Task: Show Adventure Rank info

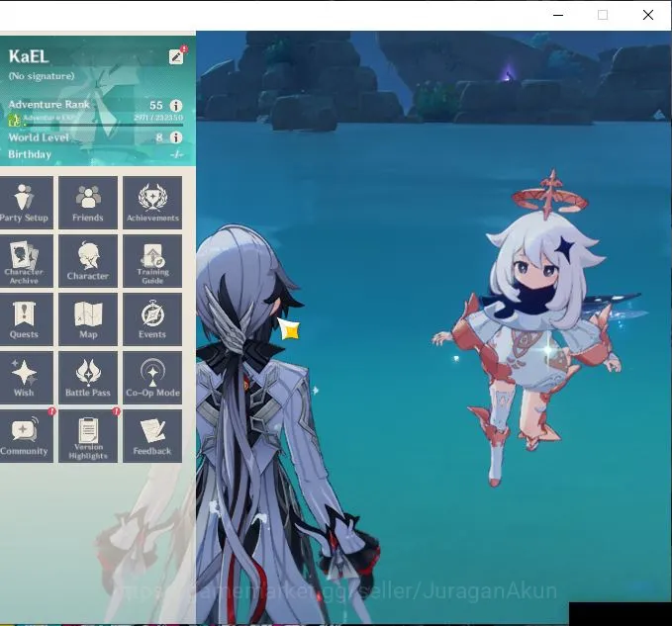Action: [x=176, y=106]
